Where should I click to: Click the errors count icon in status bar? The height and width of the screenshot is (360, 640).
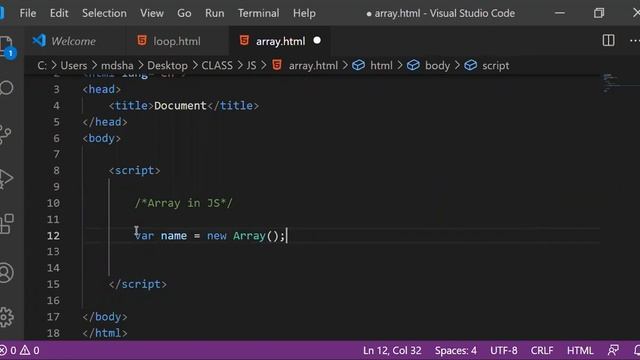click(8, 350)
